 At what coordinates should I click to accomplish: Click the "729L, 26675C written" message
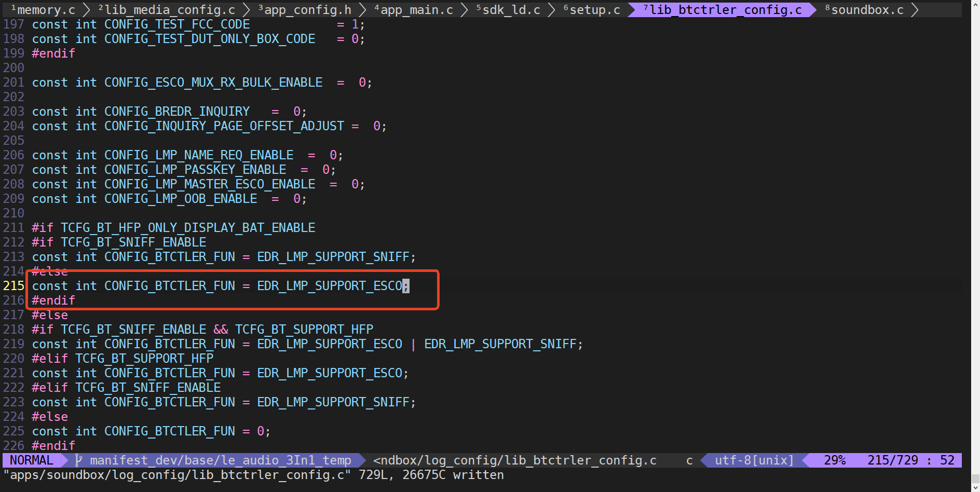[431, 475]
